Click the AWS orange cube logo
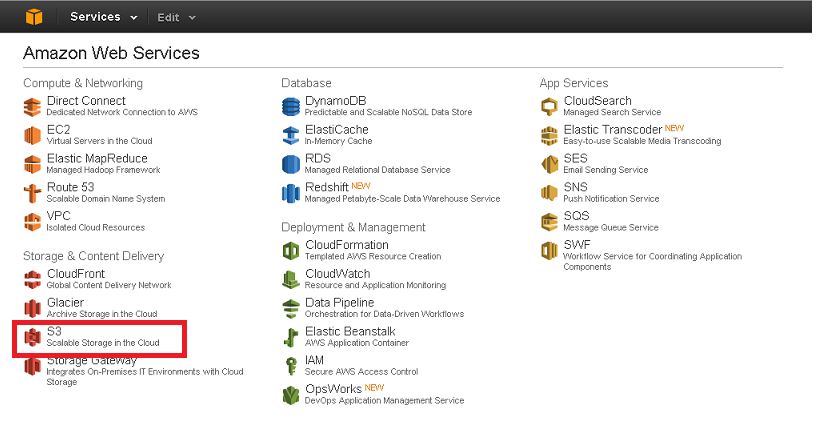 [x=34, y=17]
